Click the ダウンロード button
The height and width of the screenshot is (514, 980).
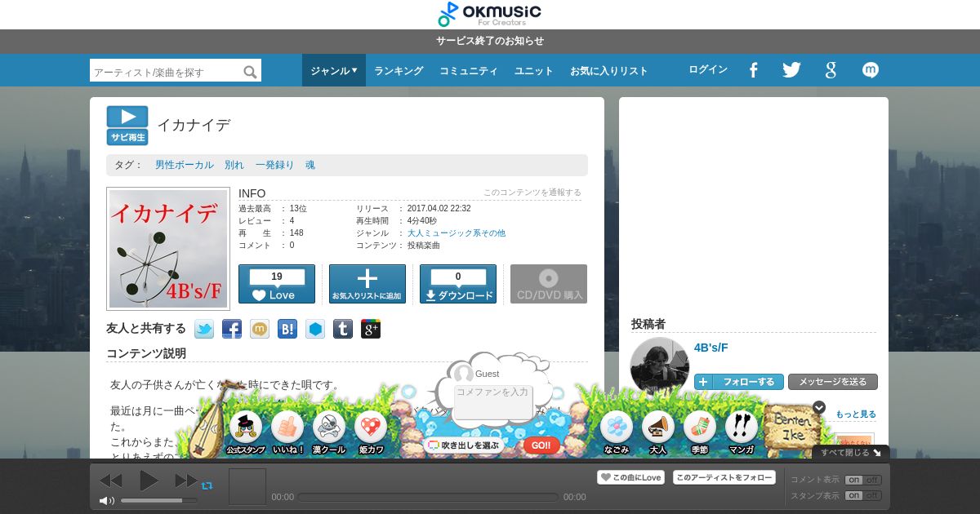pos(458,284)
